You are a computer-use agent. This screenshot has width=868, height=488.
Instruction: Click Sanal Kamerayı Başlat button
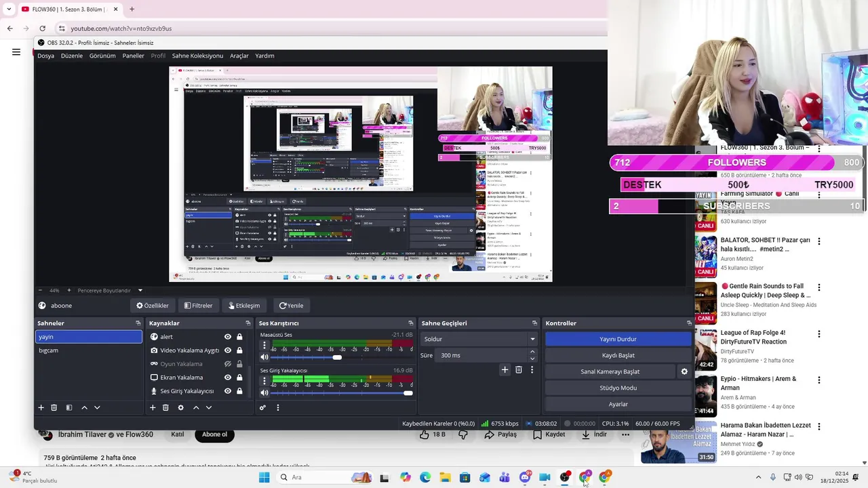(x=610, y=371)
